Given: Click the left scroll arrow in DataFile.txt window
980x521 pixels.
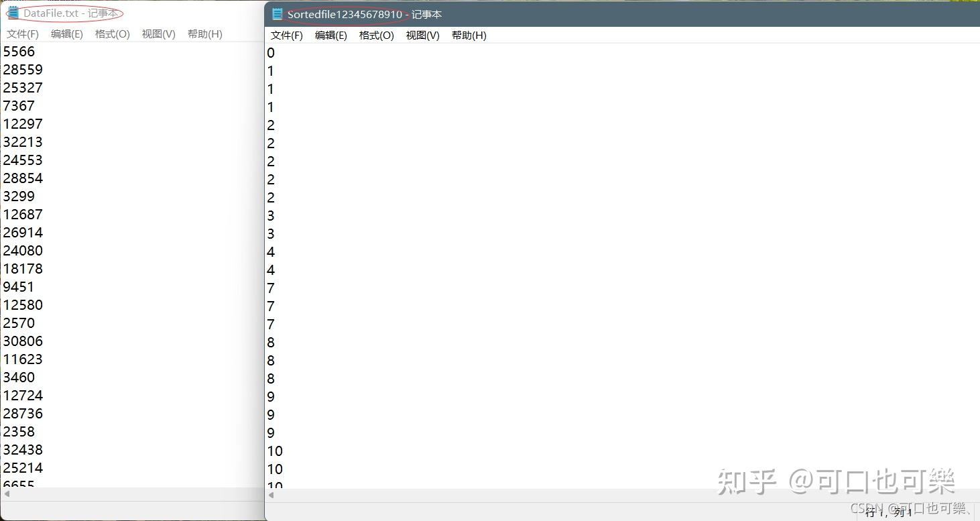Looking at the screenshot, I should (x=7, y=494).
